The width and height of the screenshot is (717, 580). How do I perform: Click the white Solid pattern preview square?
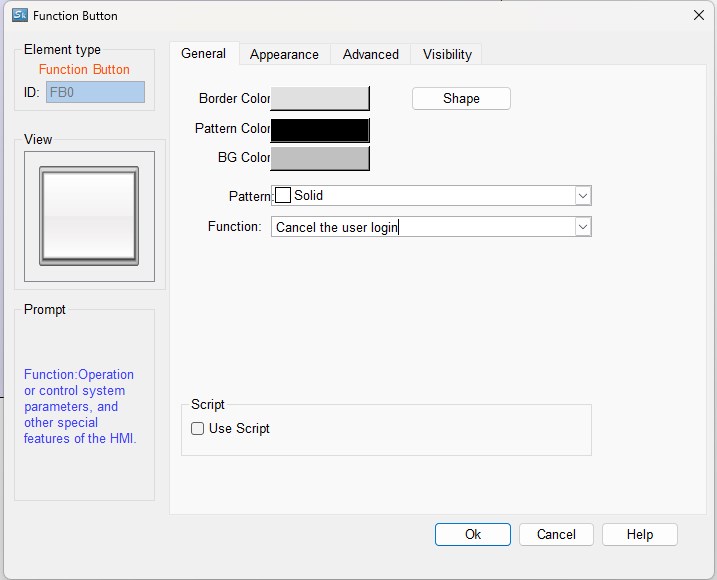coord(283,196)
